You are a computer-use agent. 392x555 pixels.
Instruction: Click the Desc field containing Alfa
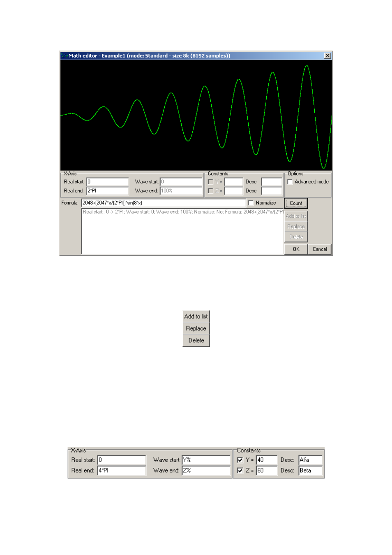click(311, 460)
